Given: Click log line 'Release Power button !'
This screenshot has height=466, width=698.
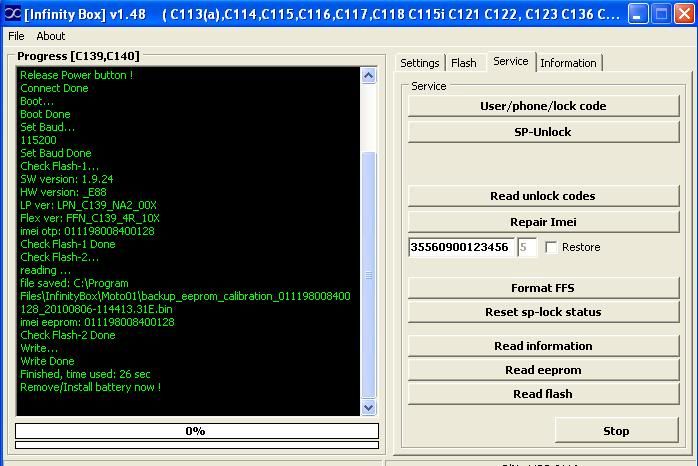Looking at the screenshot, I should (76, 75).
